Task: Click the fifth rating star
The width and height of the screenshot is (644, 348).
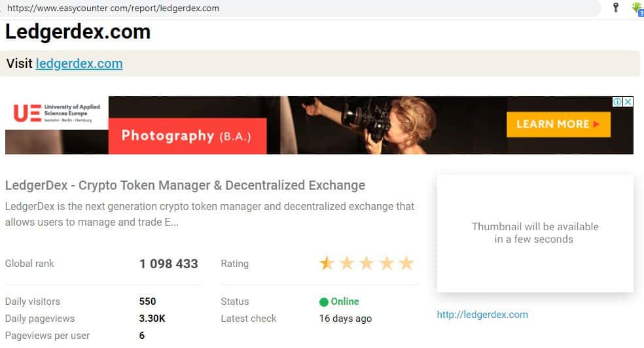Action: [x=406, y=264]
